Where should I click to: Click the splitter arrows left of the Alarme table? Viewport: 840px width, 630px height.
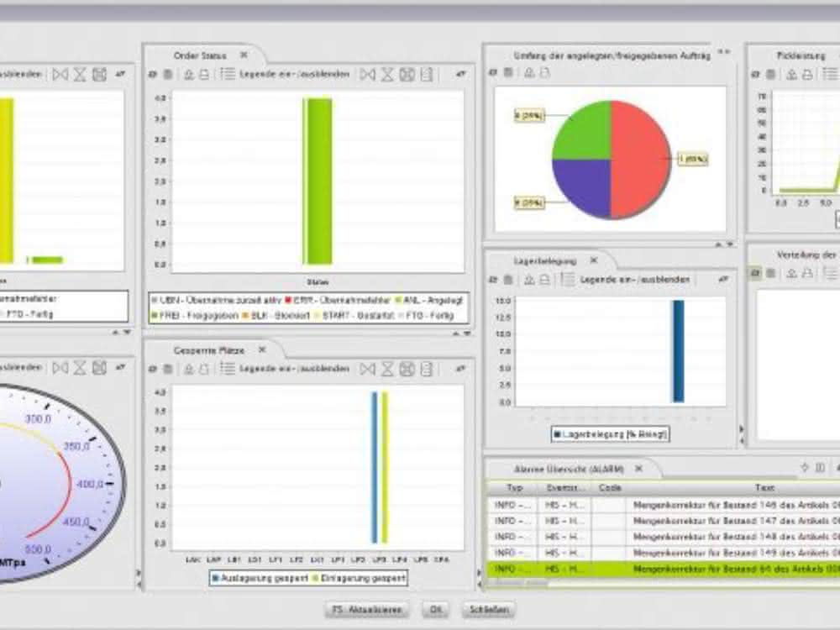(480, 579)
